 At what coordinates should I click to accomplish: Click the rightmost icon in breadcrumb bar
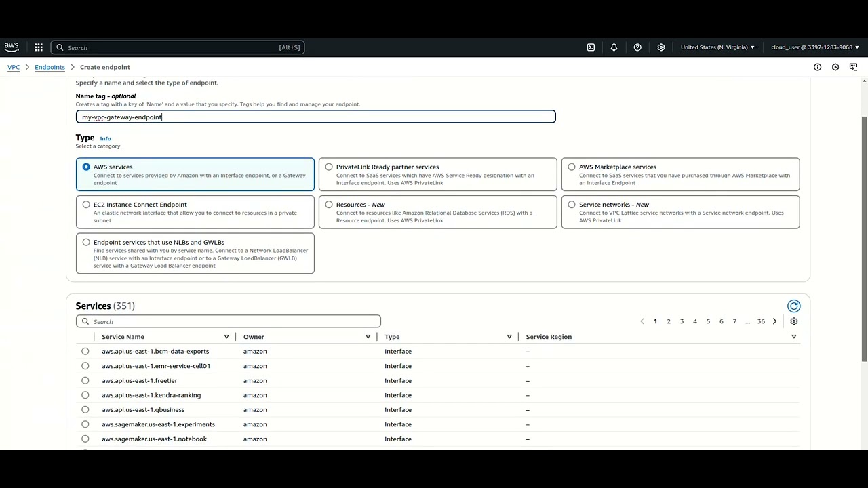click(853, 67)
